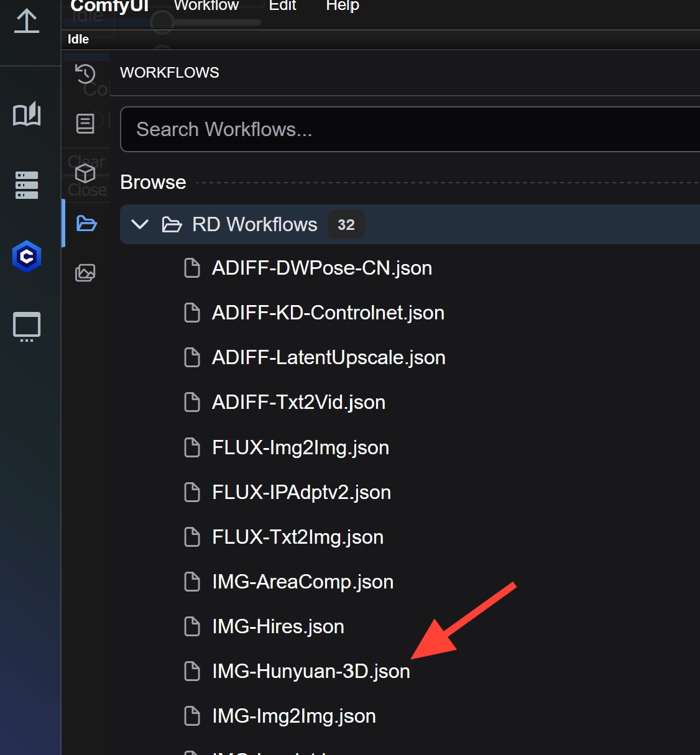Open the 3D model library cube icon
700x755 pixels.
85,173
